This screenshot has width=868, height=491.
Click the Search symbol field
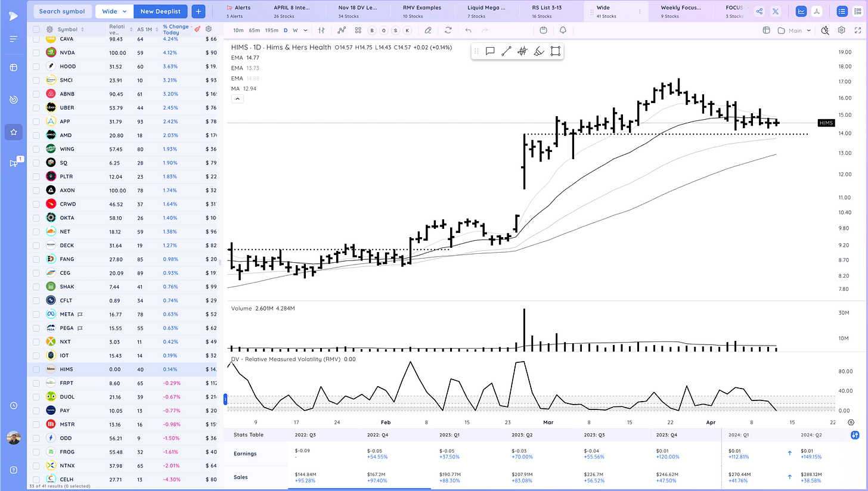(62, 11)
